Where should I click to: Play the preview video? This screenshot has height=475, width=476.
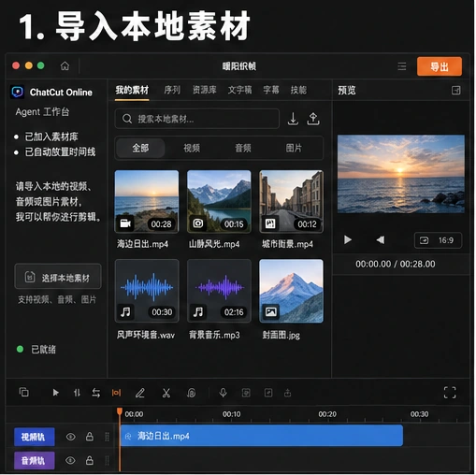(x=348, y=239)
